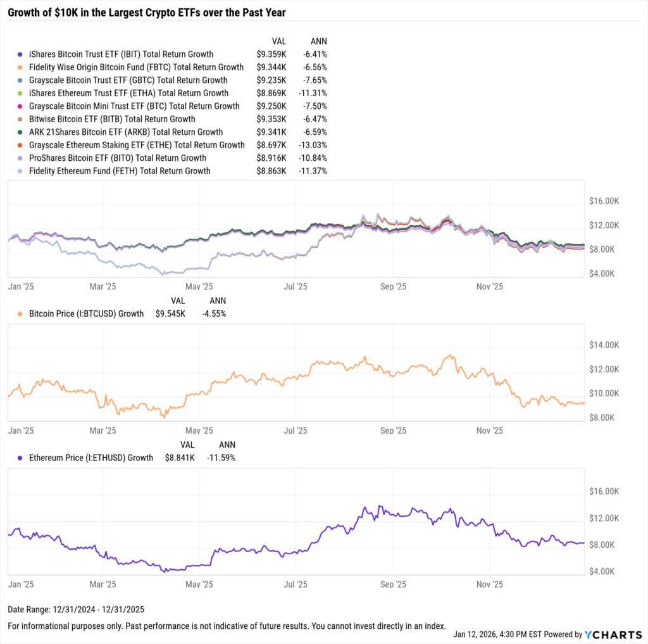This screenshot has width=648, height=644.
Task: Click the light blue dot beside Fidelity Ethereum Fund
Action: (21, 171)
